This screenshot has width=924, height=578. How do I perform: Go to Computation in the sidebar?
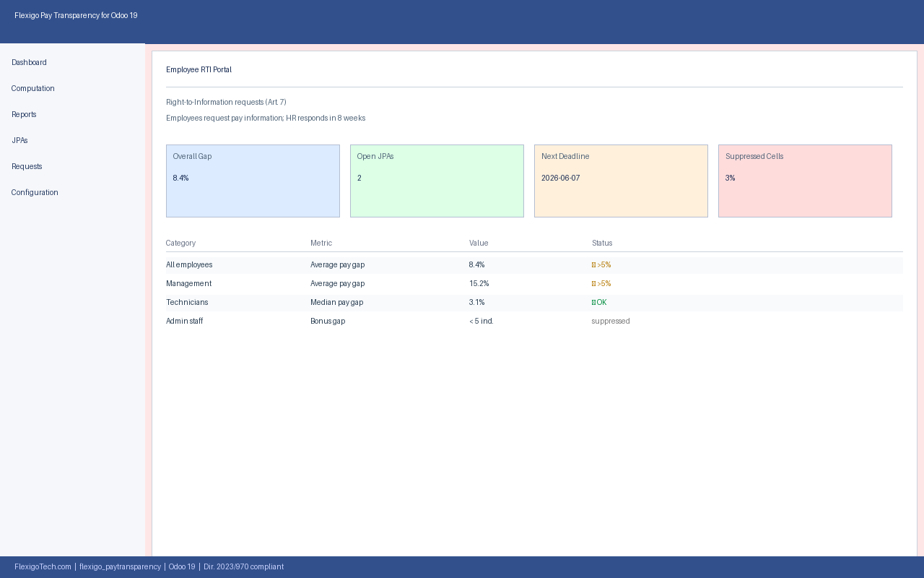[33, 89]
